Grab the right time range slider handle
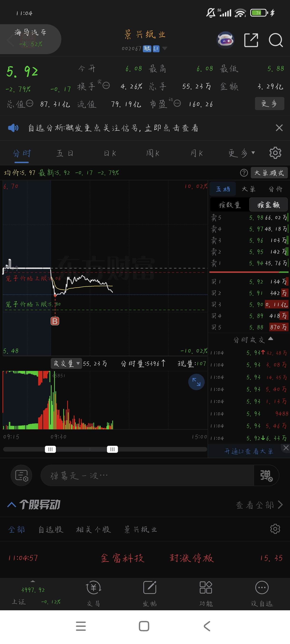Image resolution: width=290 pixels, height=644 pixels. click(x=112, y=449)
